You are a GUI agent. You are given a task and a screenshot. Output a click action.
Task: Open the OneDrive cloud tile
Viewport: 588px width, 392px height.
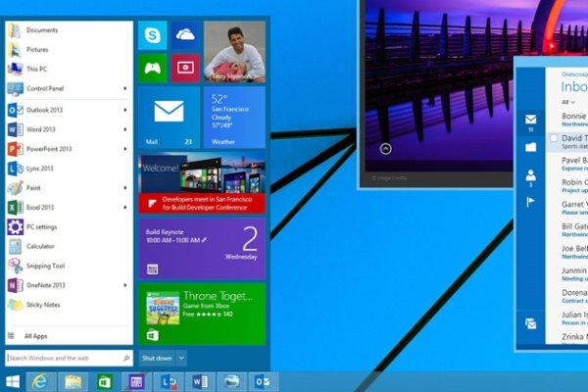point(184,37)
